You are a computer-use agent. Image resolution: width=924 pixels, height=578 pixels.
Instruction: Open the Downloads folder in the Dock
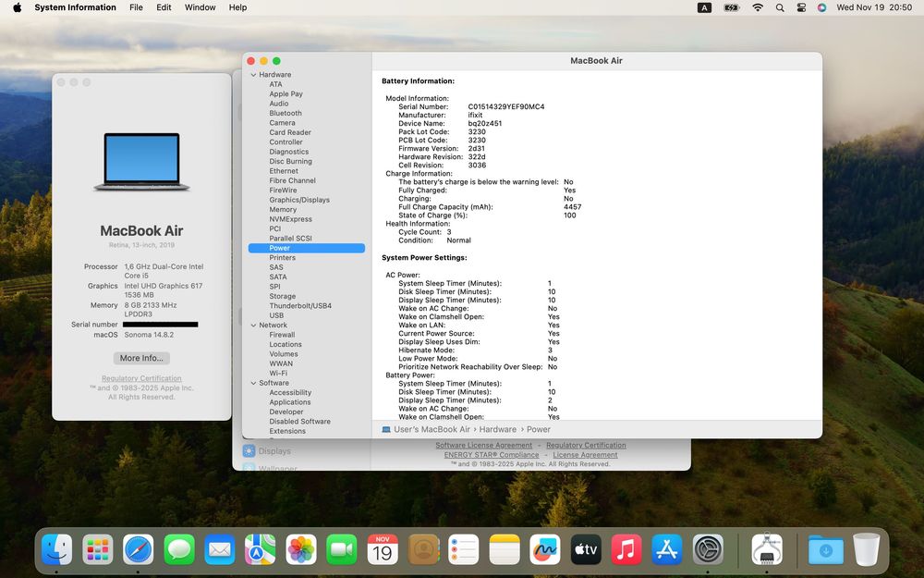point(826,549)
